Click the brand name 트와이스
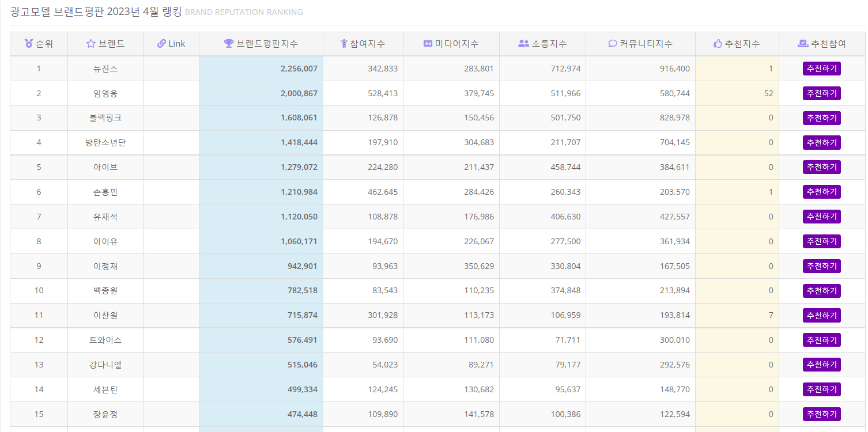Image resolution: width=868 pixels, height=432 pixels. pyautogui.click(x=105, y=340)
